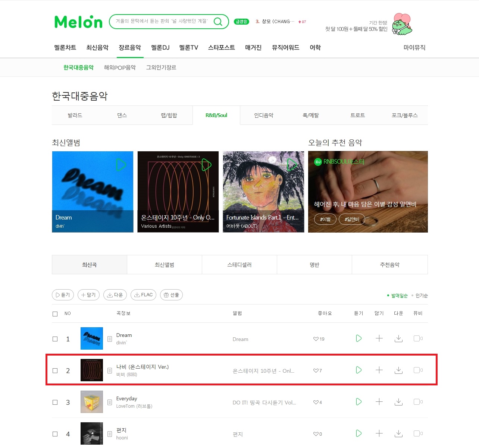The image size is (479, 448).
Task: Sort songs by 인기순
Action: pos(422,296)
